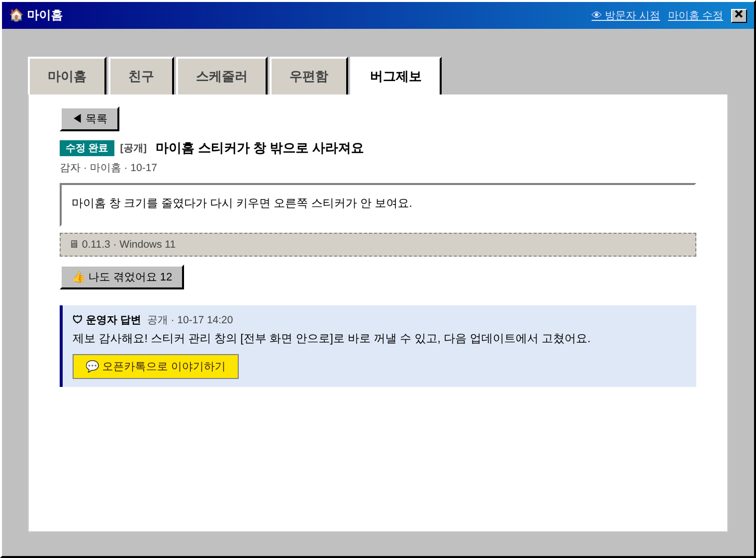Switch to the 친구 tab
Screen dimensions: 756x558
pyautogui.click(x=141, y=76)
